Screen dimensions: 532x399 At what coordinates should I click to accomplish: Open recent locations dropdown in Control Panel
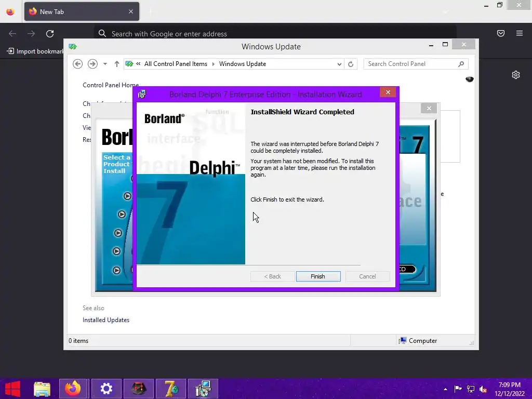coord(105,64)
